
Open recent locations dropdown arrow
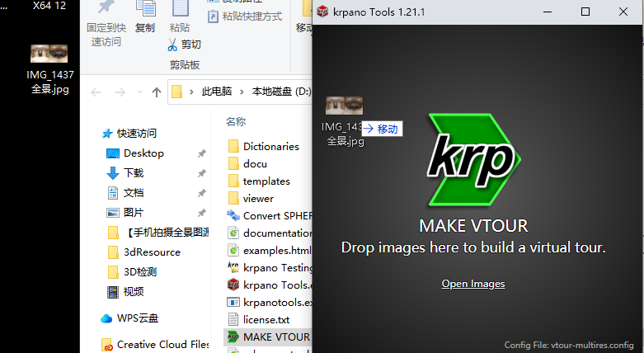(139, 92)
